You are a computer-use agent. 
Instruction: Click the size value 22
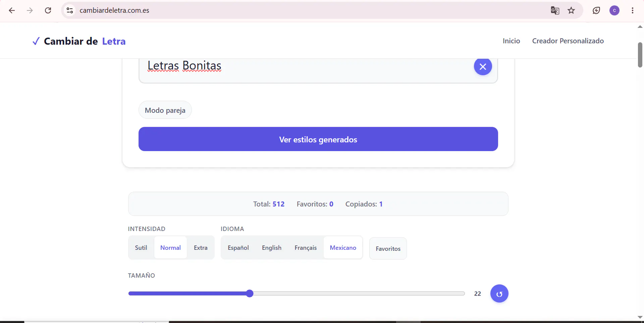pos(478,294)
